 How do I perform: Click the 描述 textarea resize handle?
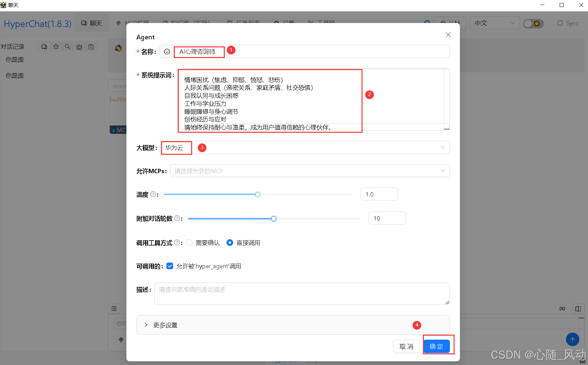447,302
